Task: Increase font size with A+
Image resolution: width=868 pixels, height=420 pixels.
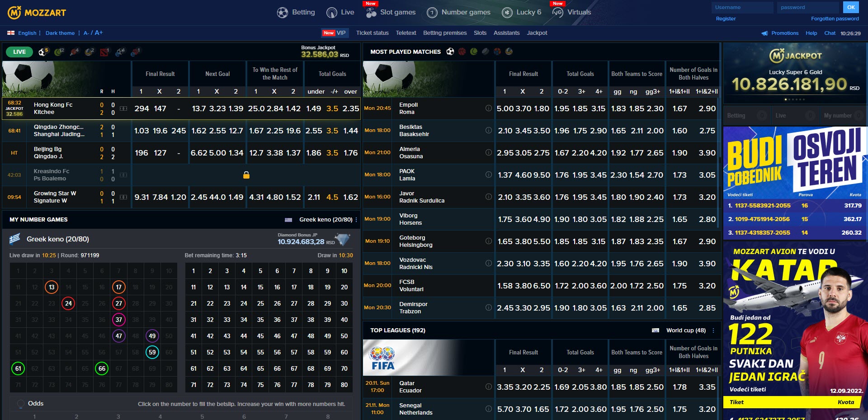Action: pos(99,33)
